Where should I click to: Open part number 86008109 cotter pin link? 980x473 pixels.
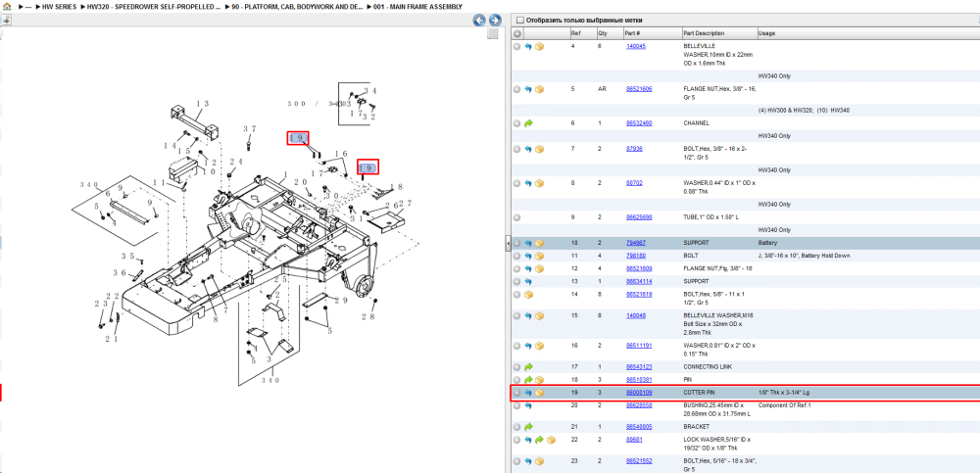click(x=639, y=393)
